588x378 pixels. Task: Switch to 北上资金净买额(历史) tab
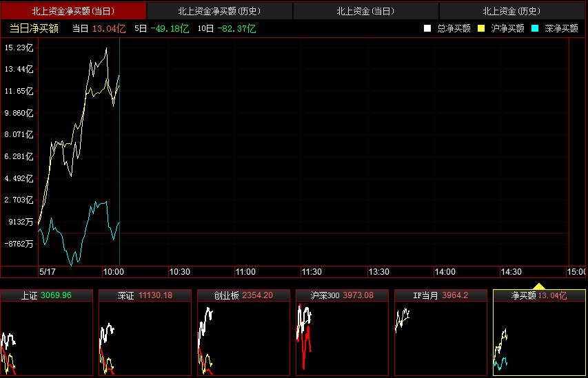[219, 11]
